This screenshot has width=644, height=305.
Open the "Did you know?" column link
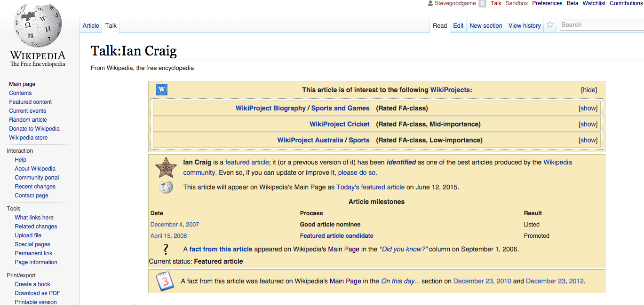click(404, 249)
